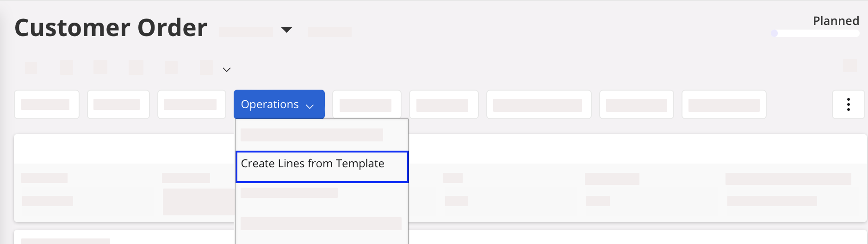Click the Planned status label
This screenshot has width=868, height=244.
(836, 21)
